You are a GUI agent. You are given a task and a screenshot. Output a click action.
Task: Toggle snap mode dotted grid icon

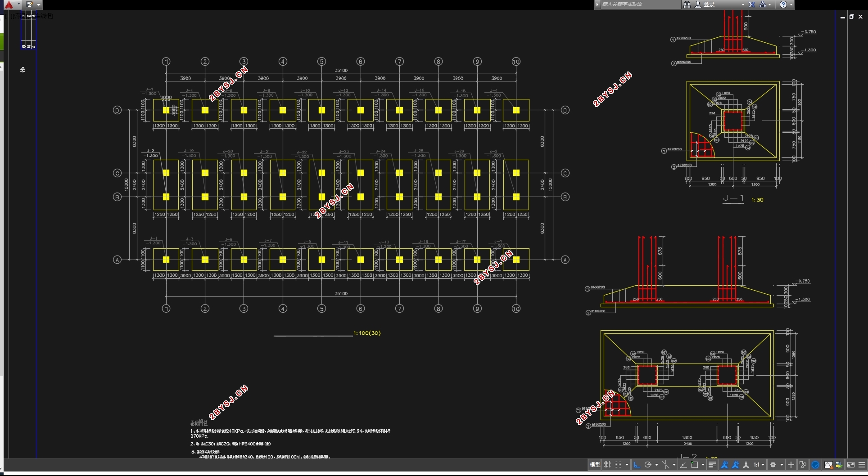click(618, 465)
